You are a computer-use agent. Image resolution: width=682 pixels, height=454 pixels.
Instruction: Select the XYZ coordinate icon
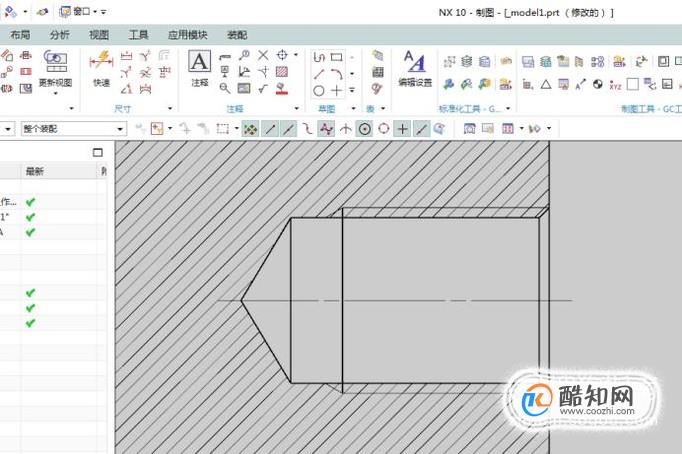(615, 85)
